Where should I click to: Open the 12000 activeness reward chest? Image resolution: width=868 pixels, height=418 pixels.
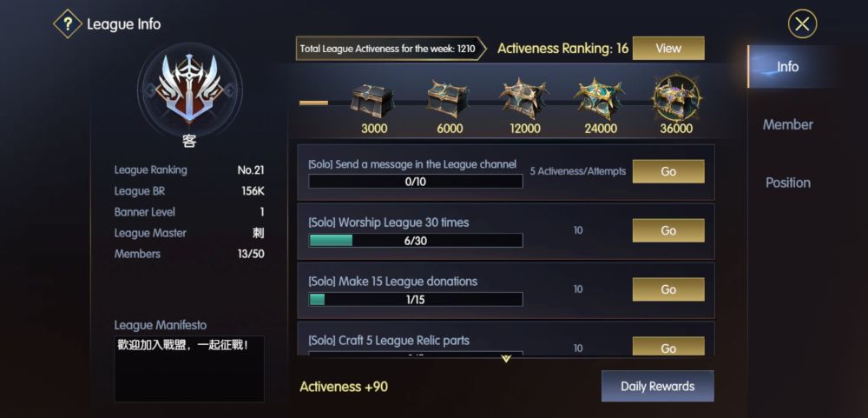(x=523, y=99)
